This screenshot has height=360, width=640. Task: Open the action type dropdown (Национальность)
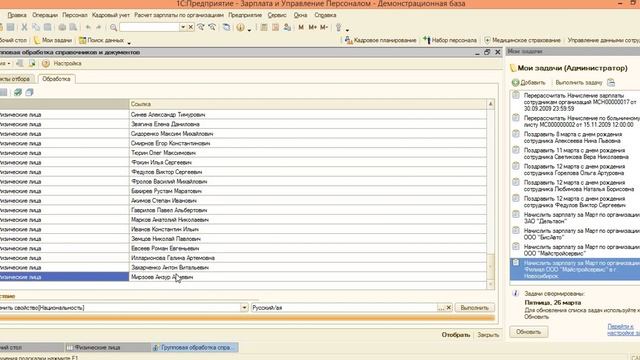(x=244, y=307)
